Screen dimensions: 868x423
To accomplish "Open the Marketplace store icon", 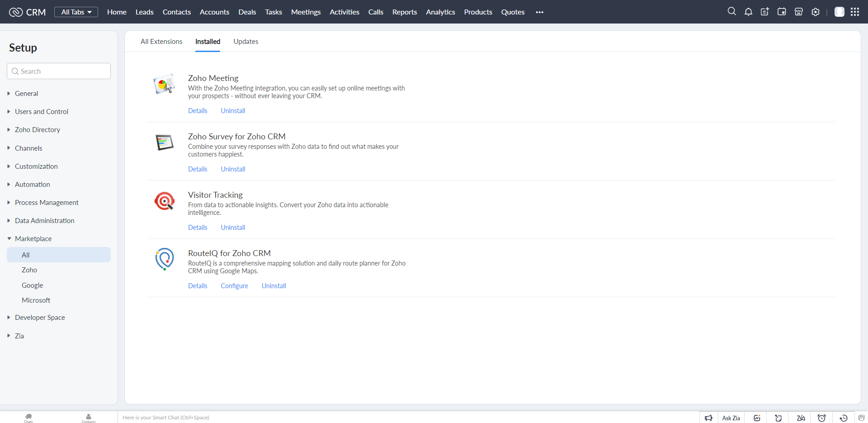I will 799,12.
